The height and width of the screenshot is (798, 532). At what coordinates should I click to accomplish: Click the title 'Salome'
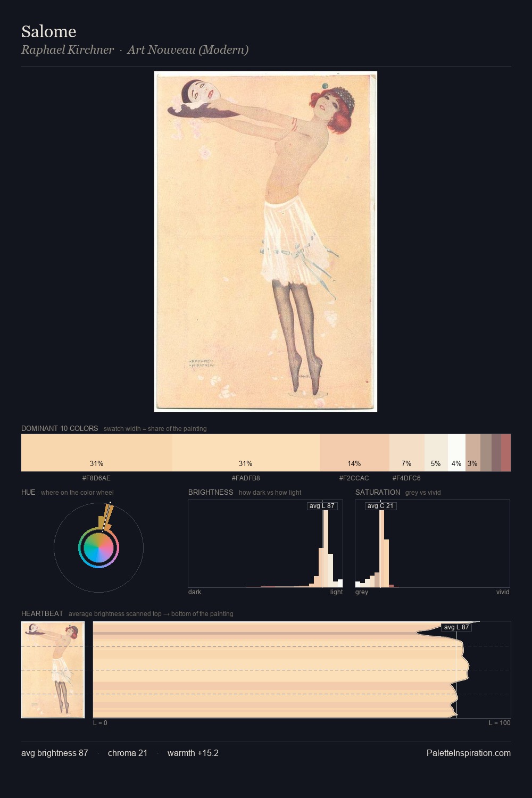49,31
